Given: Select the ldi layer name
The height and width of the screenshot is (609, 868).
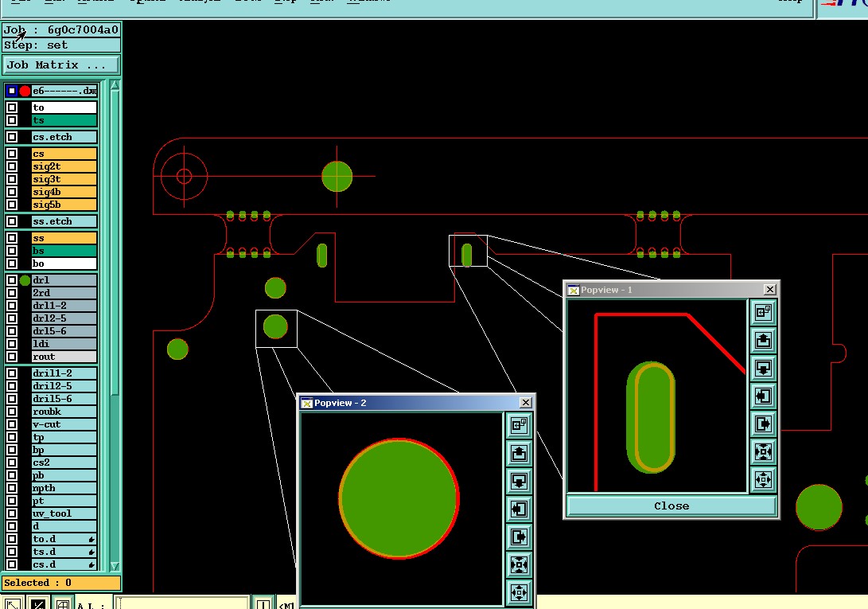Looking at the screenshot, I should click(x=64, y=344).
